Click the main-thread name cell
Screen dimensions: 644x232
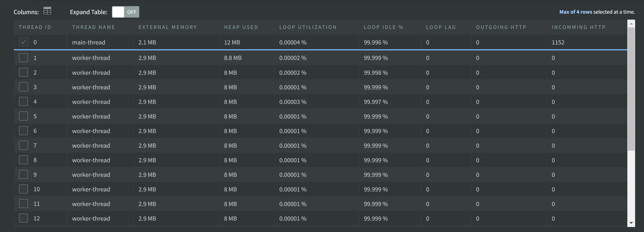point(88,42)
